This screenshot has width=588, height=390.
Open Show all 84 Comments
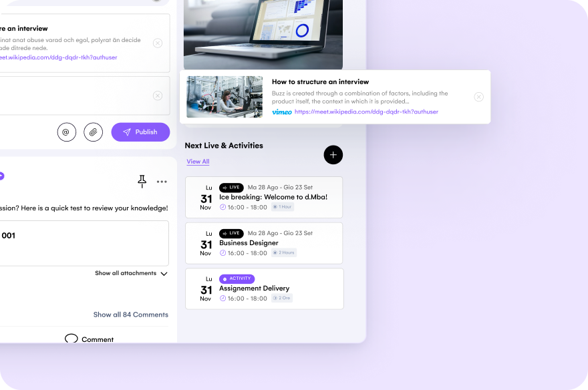[131, 315]
